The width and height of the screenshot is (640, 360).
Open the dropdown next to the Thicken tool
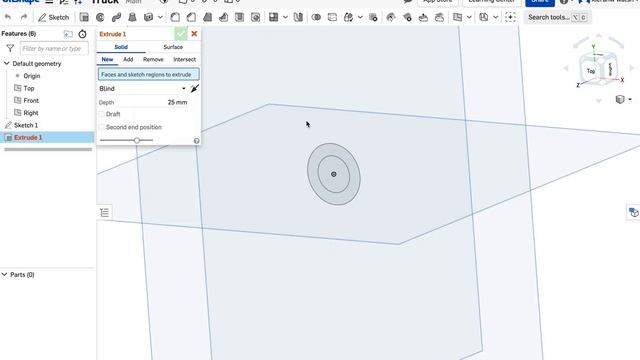pos(160,17)
